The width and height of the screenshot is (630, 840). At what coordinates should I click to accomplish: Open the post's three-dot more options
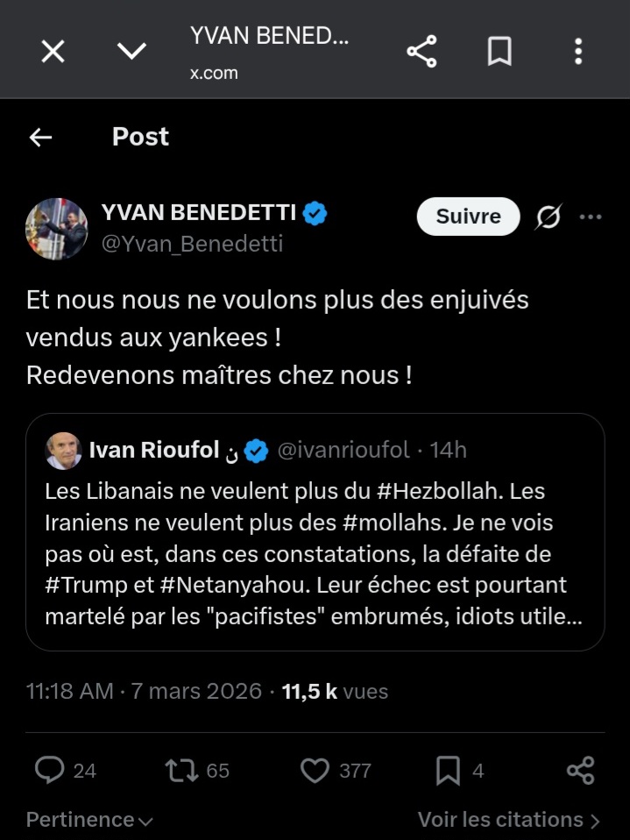(591, 217)
